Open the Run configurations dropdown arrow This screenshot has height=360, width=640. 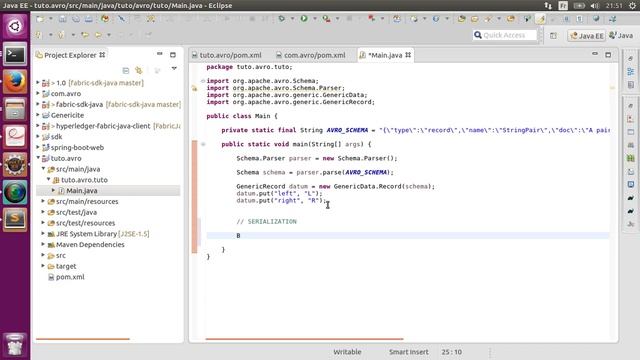[315, 19]
